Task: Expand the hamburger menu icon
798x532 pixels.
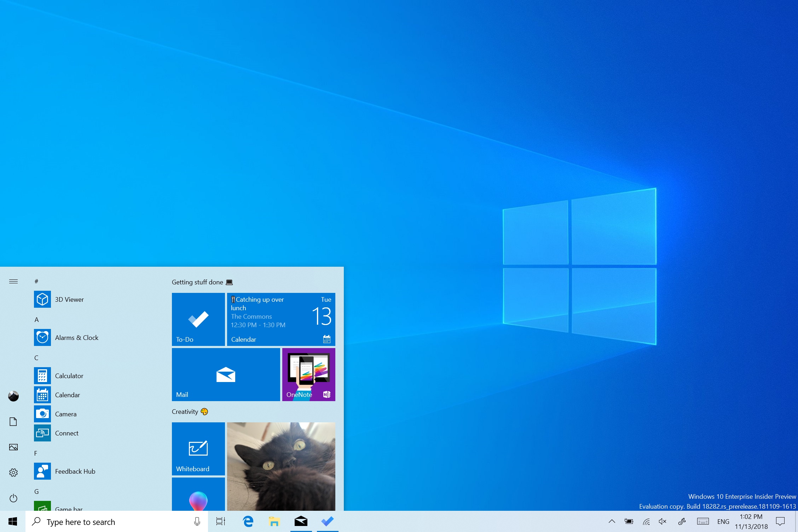Action: click(x=13, y=282)
